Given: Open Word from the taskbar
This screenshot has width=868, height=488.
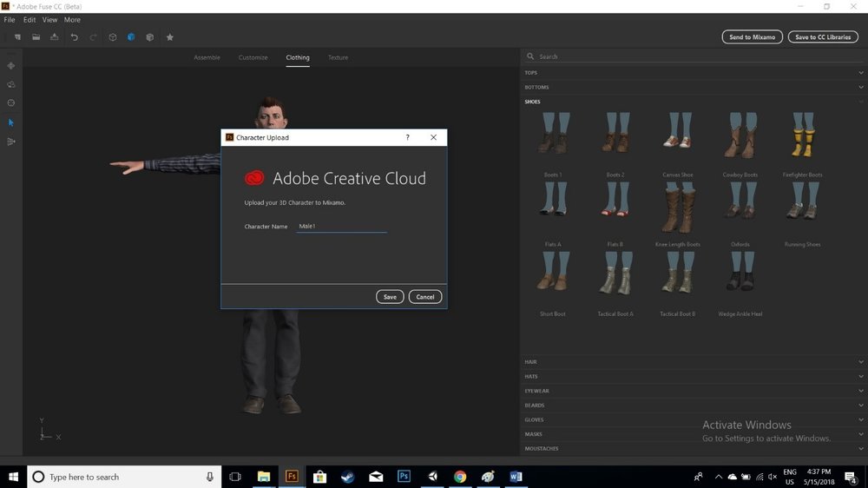Looking at the screenshot, I should coord(516,477).
